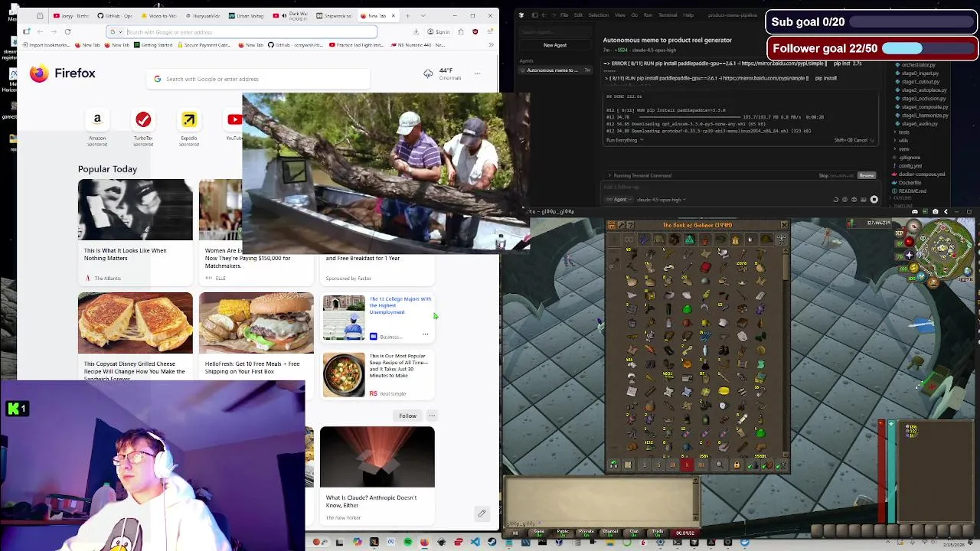Toggle bank item/note withdraw mode
This screenshot has height=551, width=980.
tap(629, 465)
